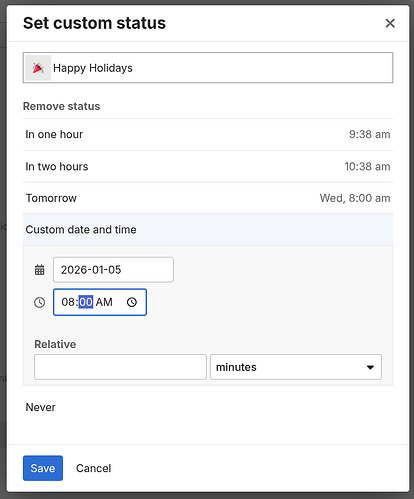The height and width of the screenshot is (499, 414).
Task: Pick Tomorrow to clear the status
Action: pos(208,198)
